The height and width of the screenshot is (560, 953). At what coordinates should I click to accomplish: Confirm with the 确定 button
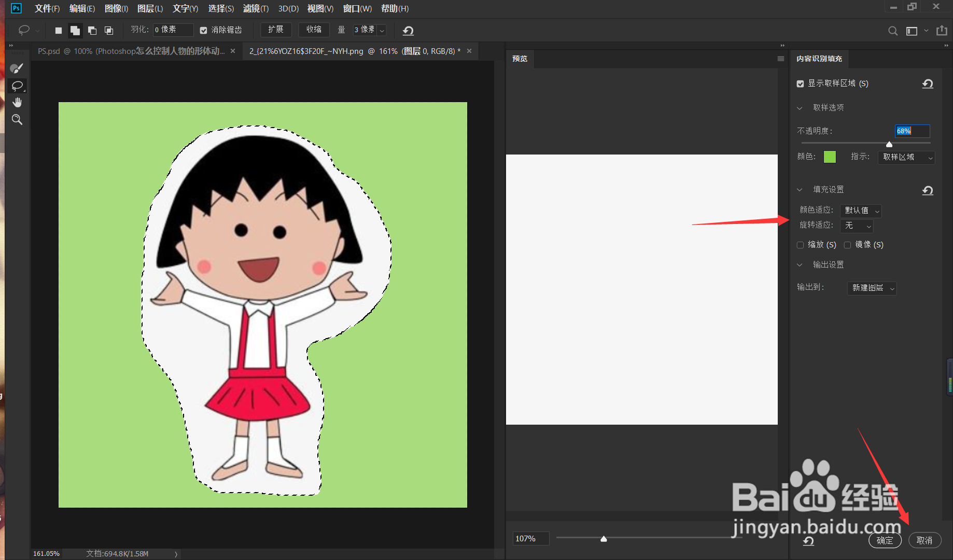tap(885, 540)
